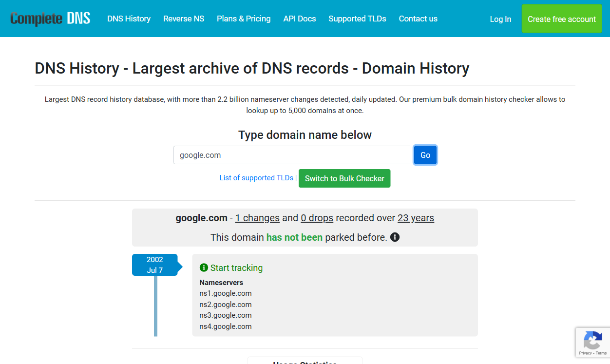Image resolution: width=610 pixels, height=364 pixels.
Task: Click the 'Start tracking' green label
Action: coord(236,268)
